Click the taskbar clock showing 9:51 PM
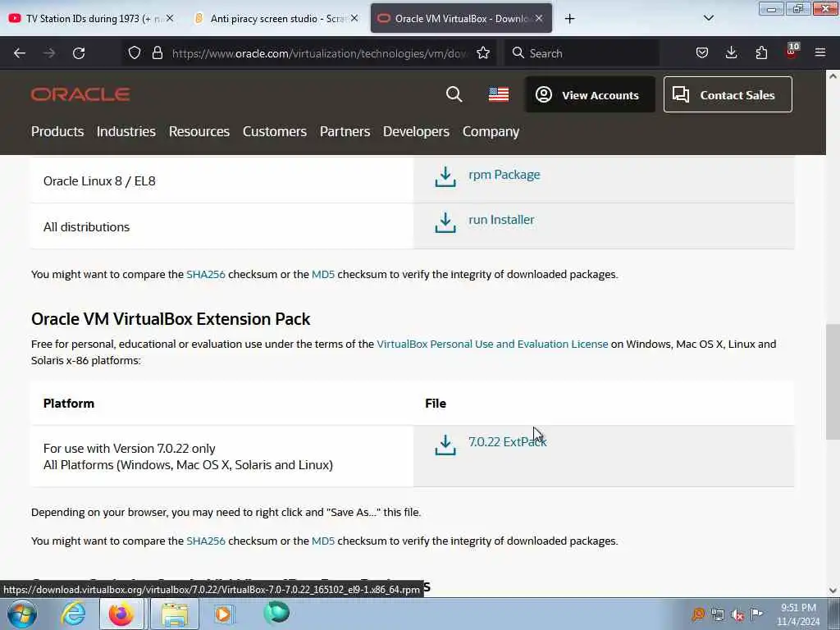The width and height of the screenshot is (840, 630). coord(798,614)
